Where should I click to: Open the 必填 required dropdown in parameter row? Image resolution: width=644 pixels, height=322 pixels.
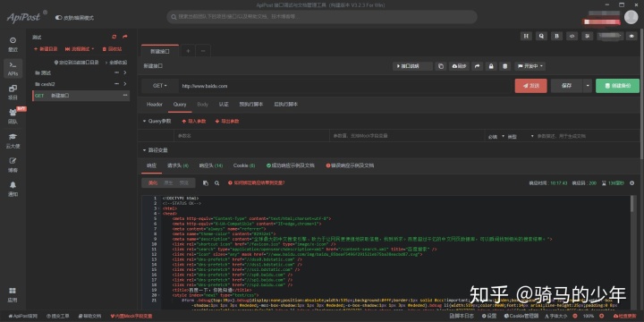[x=496, y=136]
